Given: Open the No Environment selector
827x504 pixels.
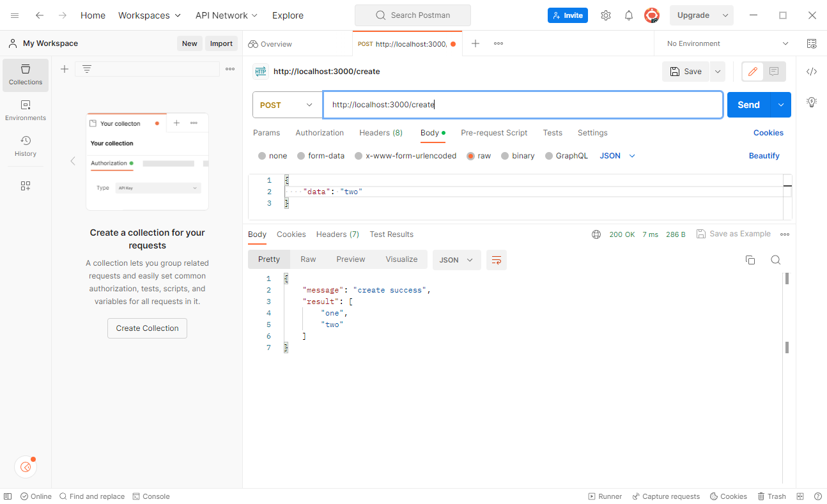Looking at the screenshot, I should (728, 43).
